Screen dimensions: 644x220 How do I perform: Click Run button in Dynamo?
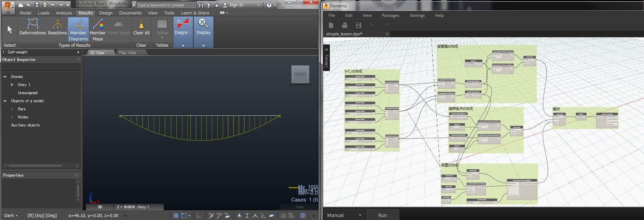point(382,215)
